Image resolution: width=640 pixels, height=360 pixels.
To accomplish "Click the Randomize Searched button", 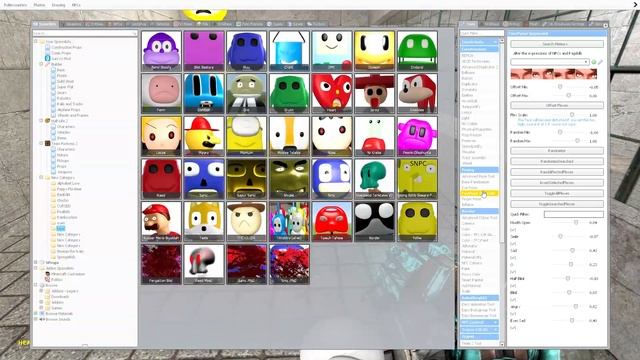I will point(557,162).
